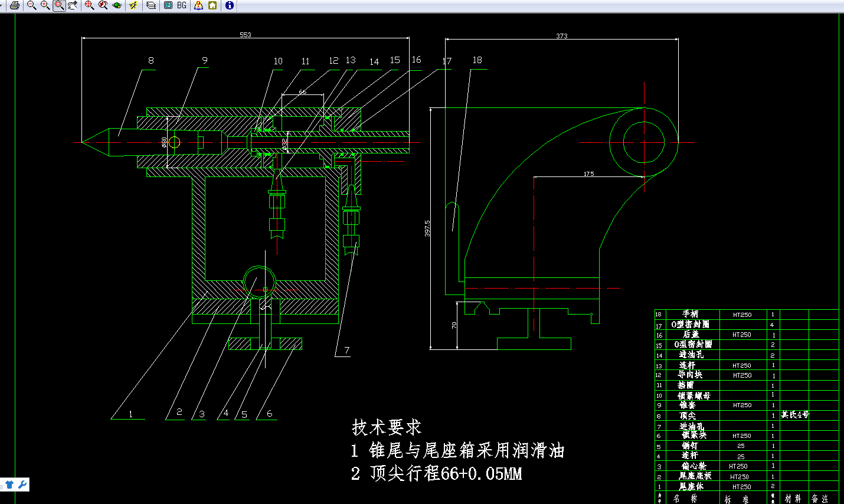Click the Zoom In magnifier icon
The height and width of the screenshot is (504, 844).
pyautogui.click(x=45, y=5)
